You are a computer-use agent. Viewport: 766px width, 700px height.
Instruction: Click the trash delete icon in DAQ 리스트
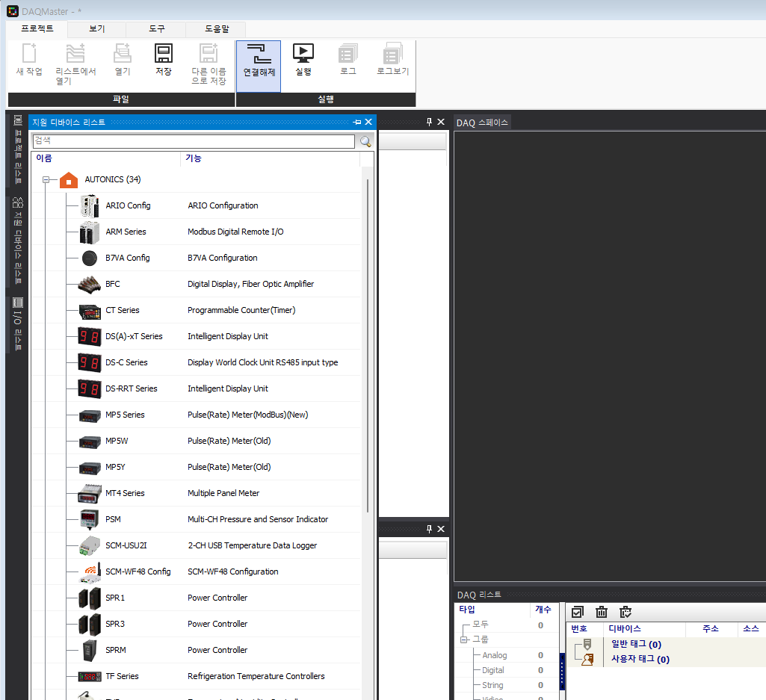(x=602, y=612)
